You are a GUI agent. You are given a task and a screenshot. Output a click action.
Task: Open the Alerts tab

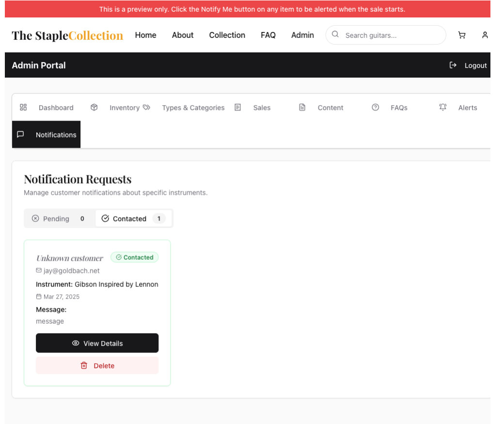[x=458, y=108]
